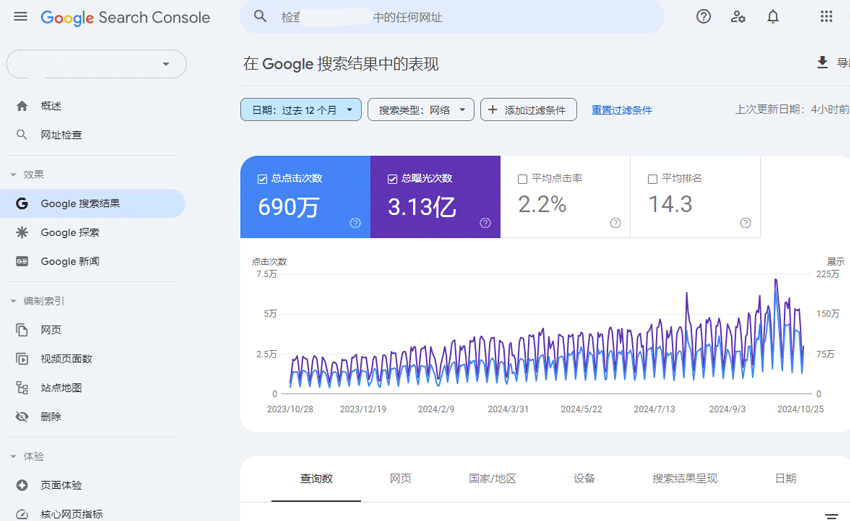Click the URL inspection search field
850x521 pixels.
click(x=452, y=17)
